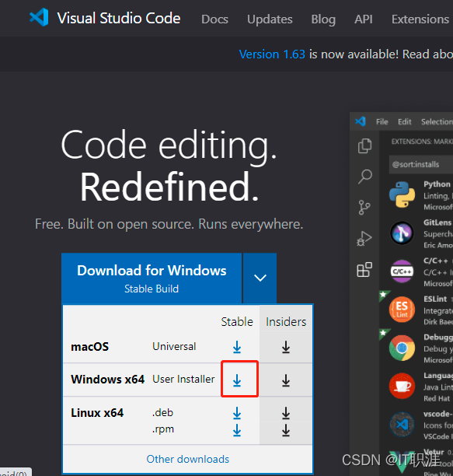453x476 pixels.
Task: Click the 'Insiders' column header text
Action: coord(286,322)
